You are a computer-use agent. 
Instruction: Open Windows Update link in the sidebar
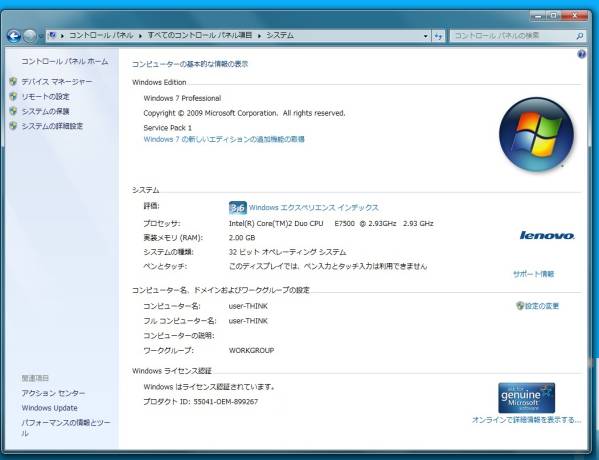(50, 408)
